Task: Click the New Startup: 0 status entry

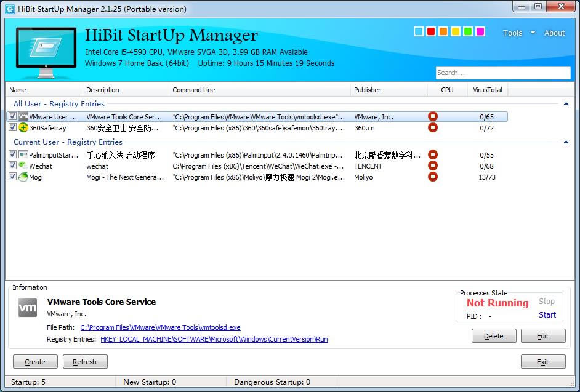Action: pos(150,382)
